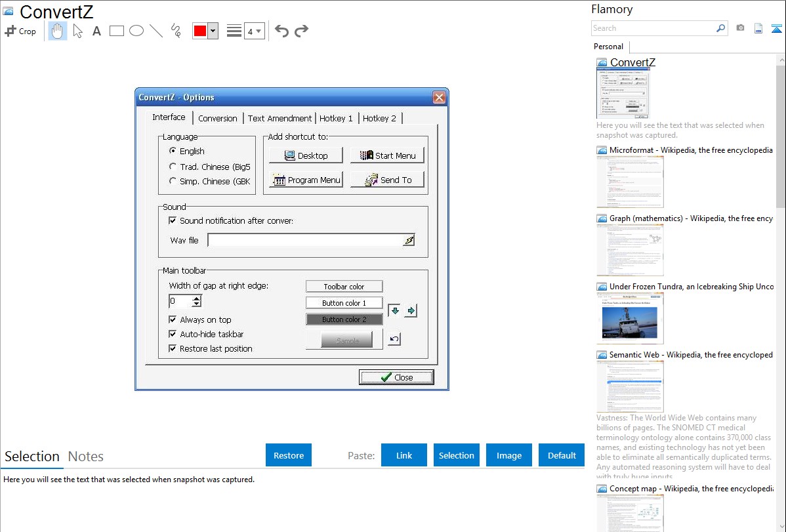Uncheck Auto-hide taskbar option
Viewport: 786px width, 532px height.
(x=173, y=334)
